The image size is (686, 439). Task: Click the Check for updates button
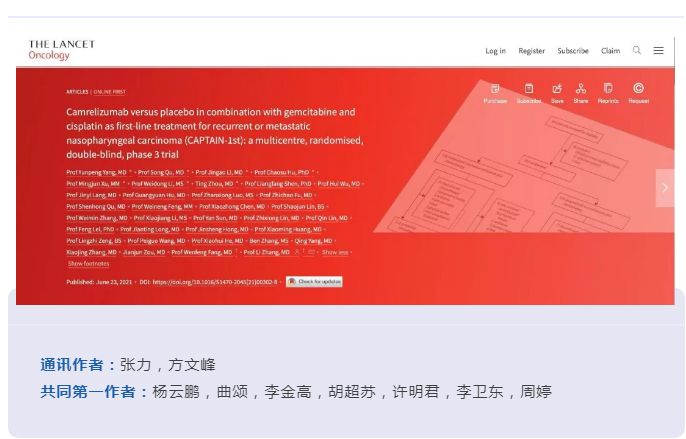pyautogui.click(x=314, y=281)
